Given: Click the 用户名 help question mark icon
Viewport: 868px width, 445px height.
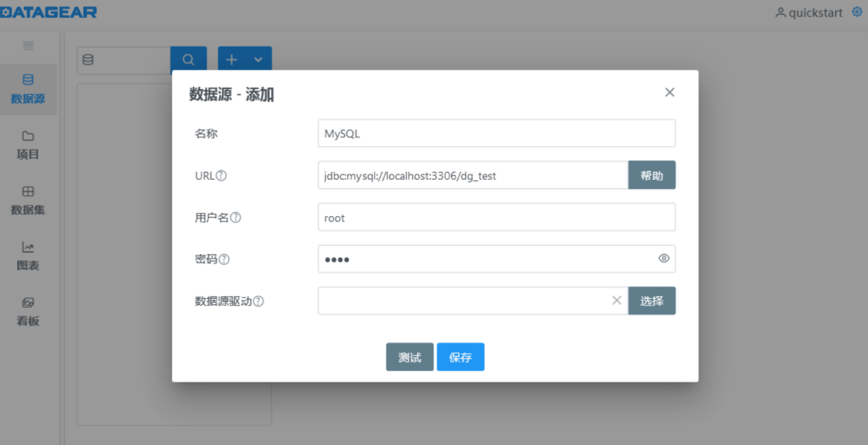Looking at the screenshot, I should pos(236,218).
